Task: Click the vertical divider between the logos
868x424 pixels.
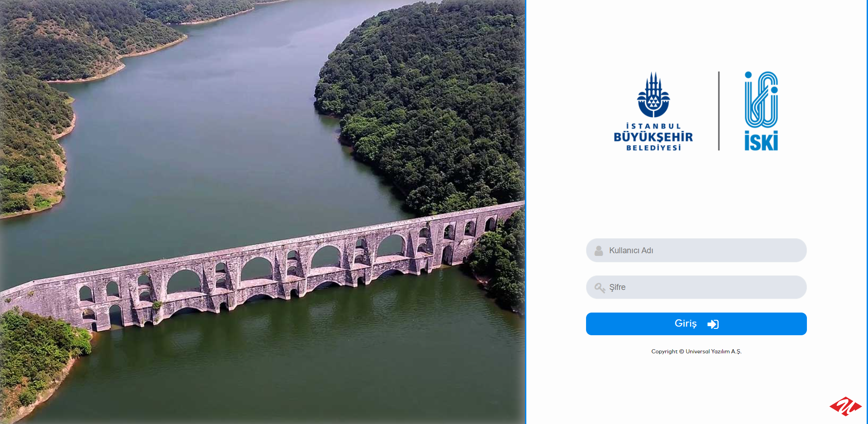Action: coord(719,111)
